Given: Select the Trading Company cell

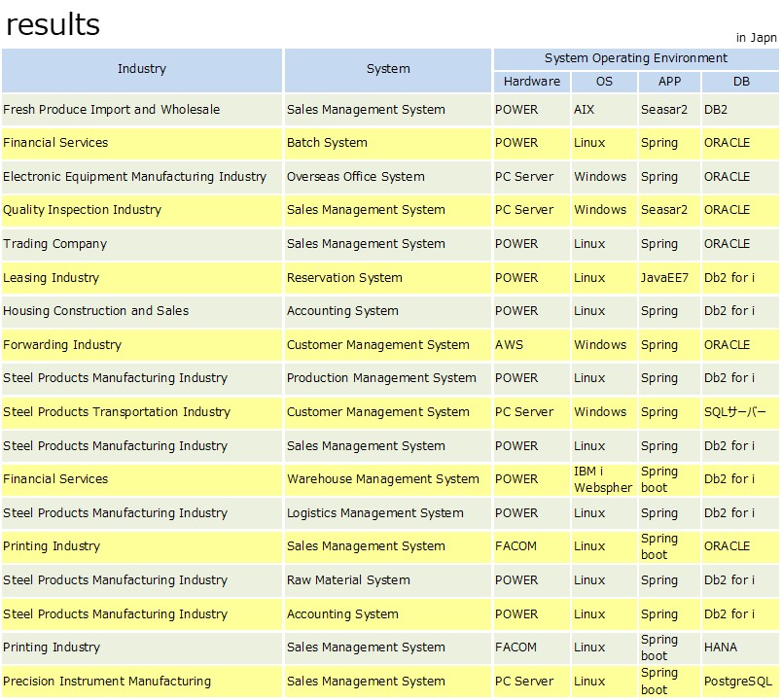Looking at the screenshot, I should [142, 244].
